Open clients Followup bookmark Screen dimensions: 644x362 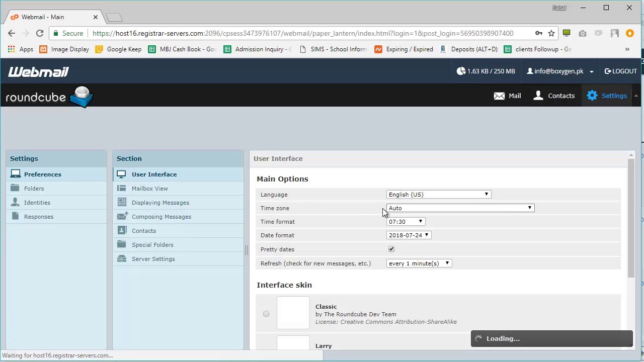click(538, 49)
